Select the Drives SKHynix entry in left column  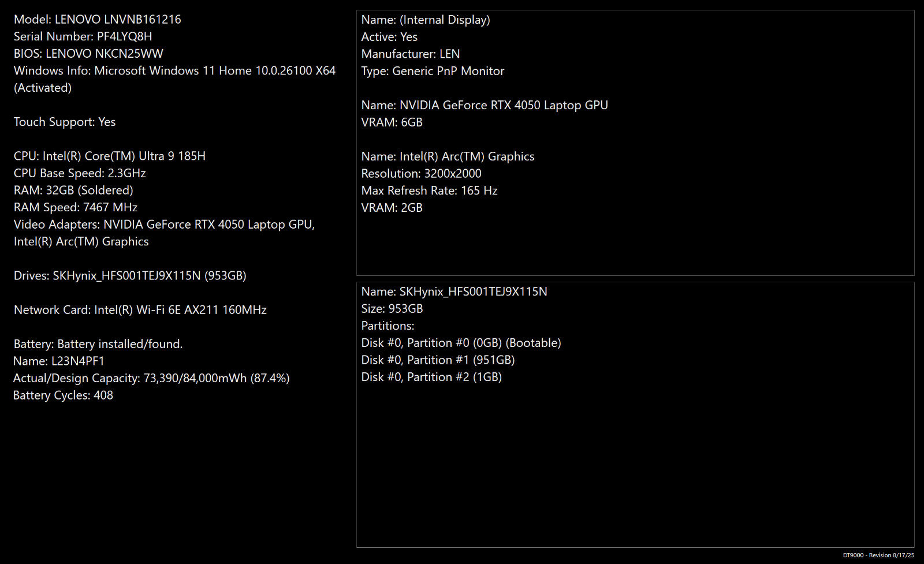130,275
